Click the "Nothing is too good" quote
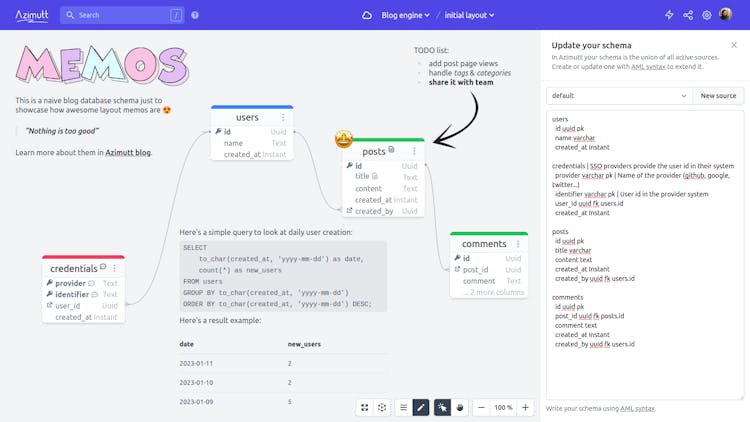The height and width of the screenshot is (422, 750). 62,131
